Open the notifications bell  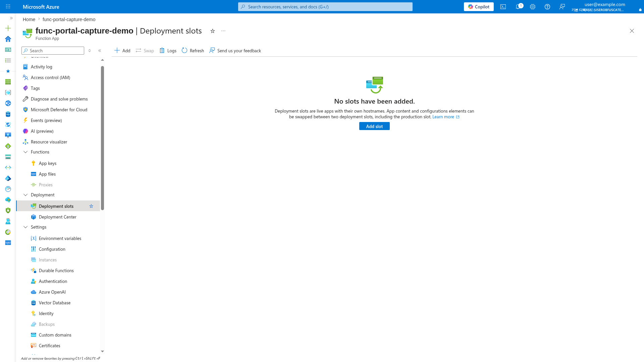coord(518,7)
